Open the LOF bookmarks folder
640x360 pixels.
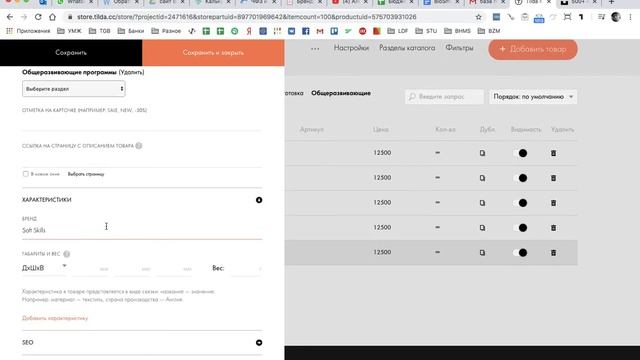click(398, 31)
